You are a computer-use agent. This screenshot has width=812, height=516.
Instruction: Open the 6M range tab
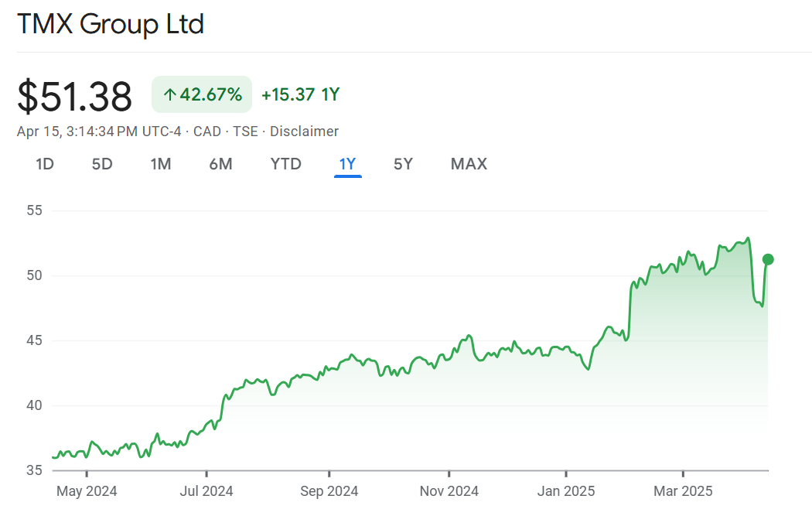click(x=220, y=164)
